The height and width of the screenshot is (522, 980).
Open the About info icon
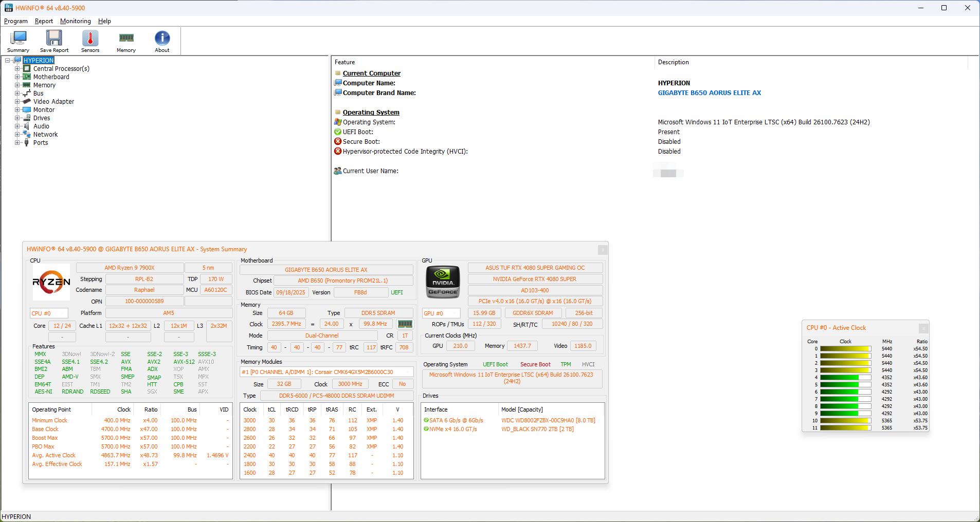click(x=162, y=38)
